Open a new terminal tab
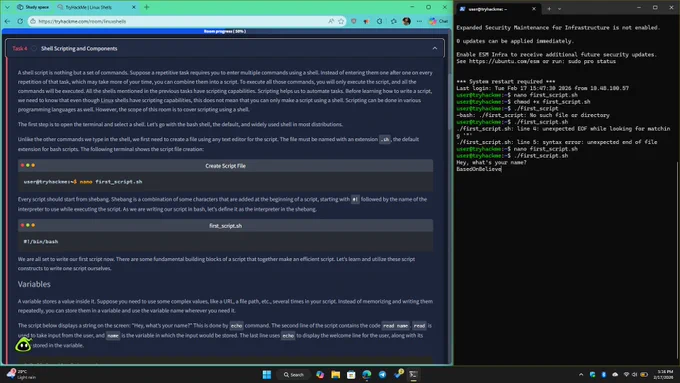The width and height of the screenshot is (680, 383). pyautogui.click(x=549, y=9)
